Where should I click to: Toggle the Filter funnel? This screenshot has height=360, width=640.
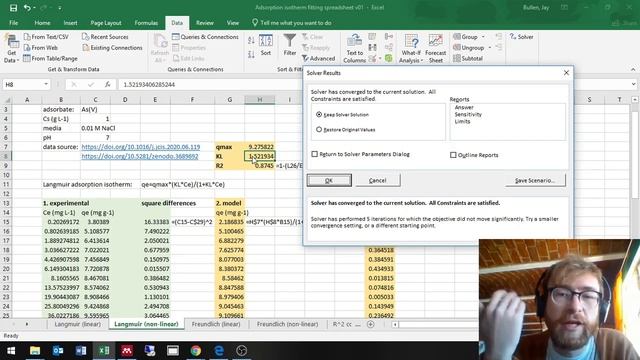tap(290, 45)
